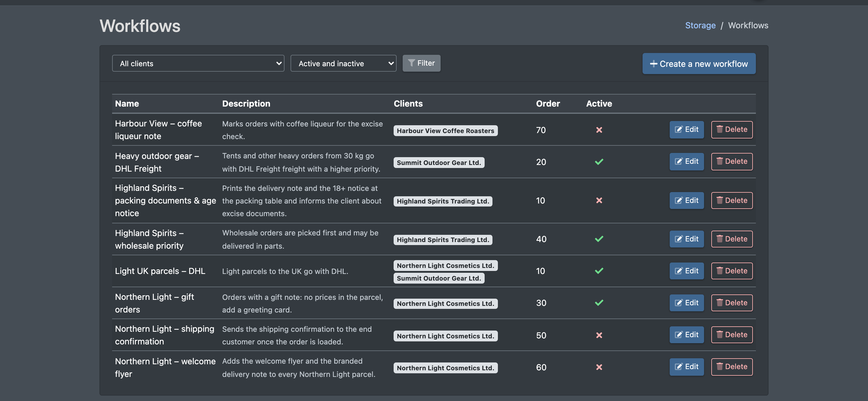Edit Northern Light gift orders workflow
The image size is (868, 401).
point(686,303)
